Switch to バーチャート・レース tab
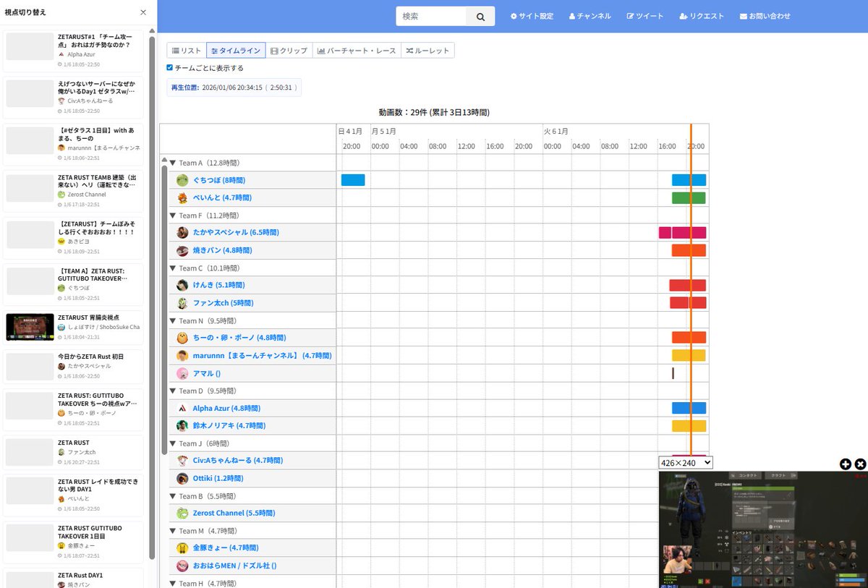 pos(357,51)
